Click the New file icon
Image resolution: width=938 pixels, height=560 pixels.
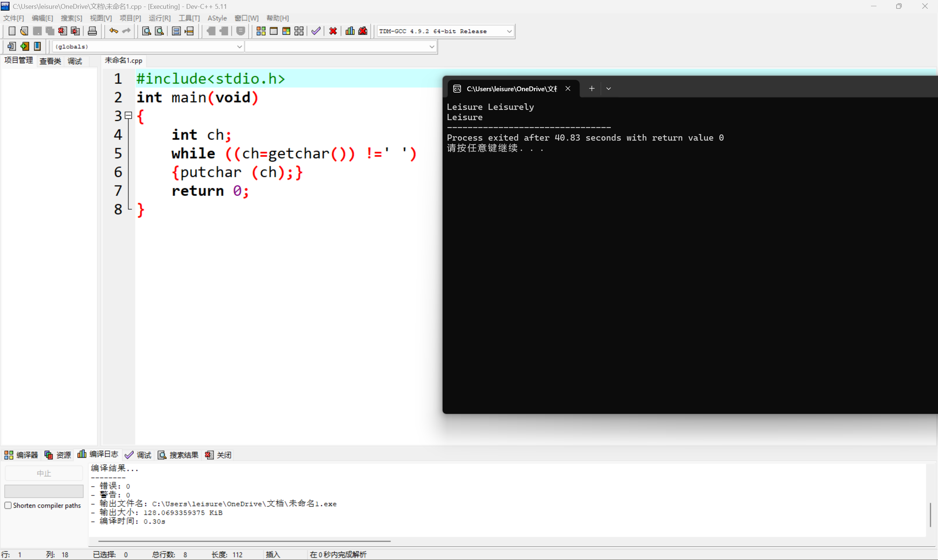click(12, 31)
